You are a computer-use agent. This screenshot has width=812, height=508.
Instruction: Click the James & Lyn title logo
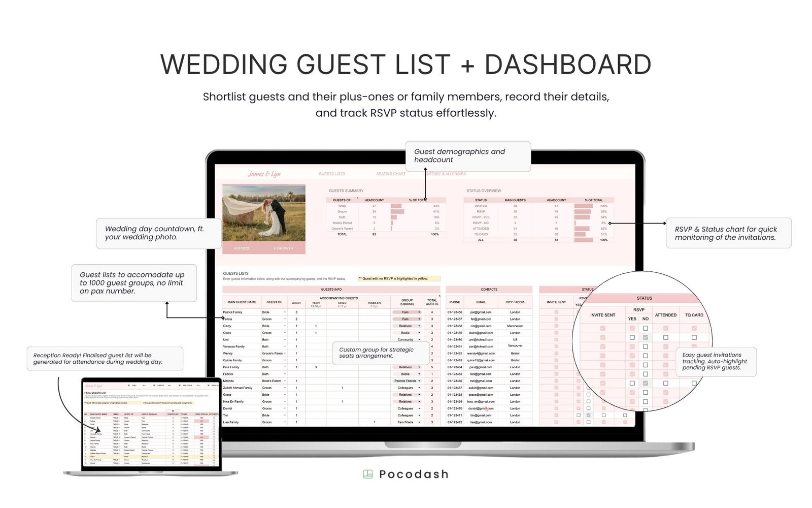point(264,174)
